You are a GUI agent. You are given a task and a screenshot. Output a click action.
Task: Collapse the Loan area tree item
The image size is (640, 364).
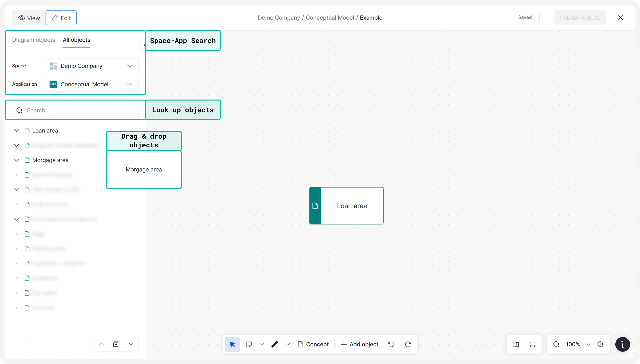[x=17, y=130]
